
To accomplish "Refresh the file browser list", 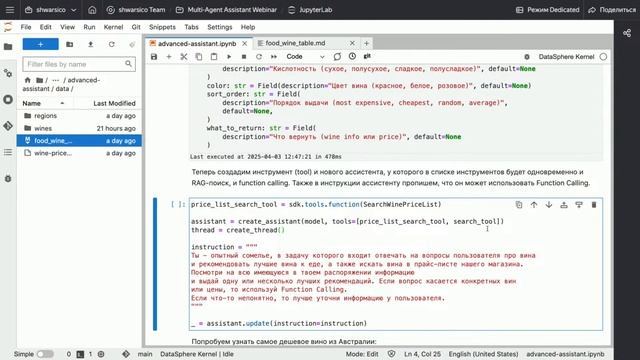I will pos(111,44).
